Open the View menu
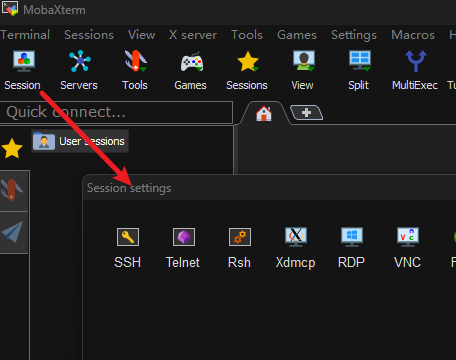 tap(142, 35)
